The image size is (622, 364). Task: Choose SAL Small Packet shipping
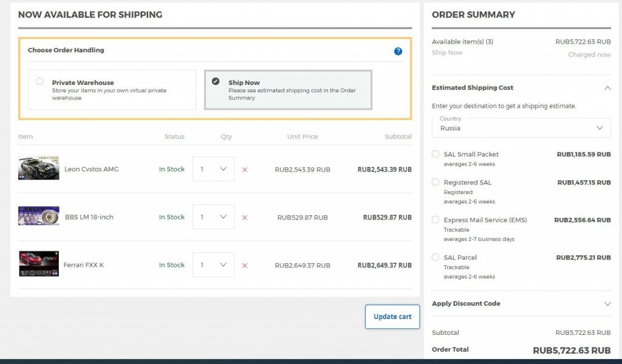click(x=436, y=154)
